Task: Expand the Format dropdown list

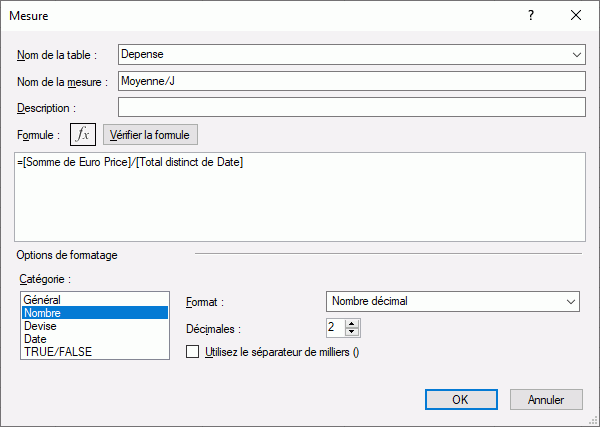Action: (571, 300)
